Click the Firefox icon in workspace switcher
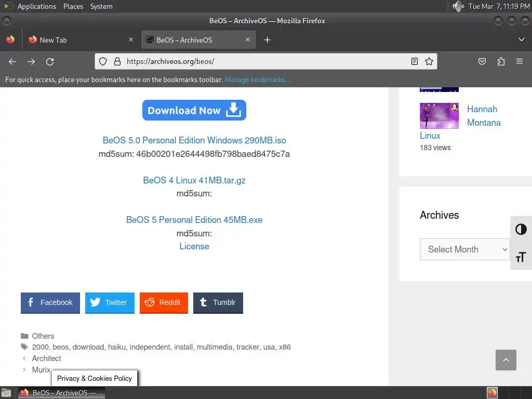 coord(492,393)
